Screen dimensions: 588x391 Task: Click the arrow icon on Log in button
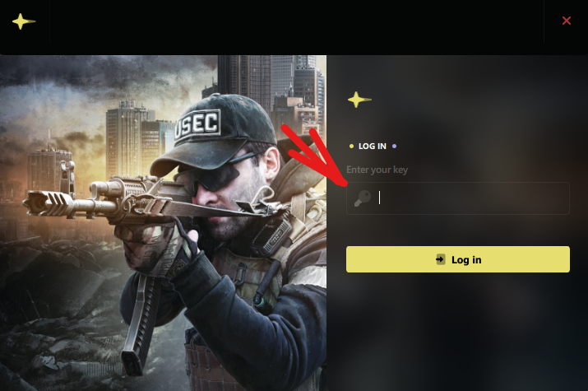pos(441,259)
